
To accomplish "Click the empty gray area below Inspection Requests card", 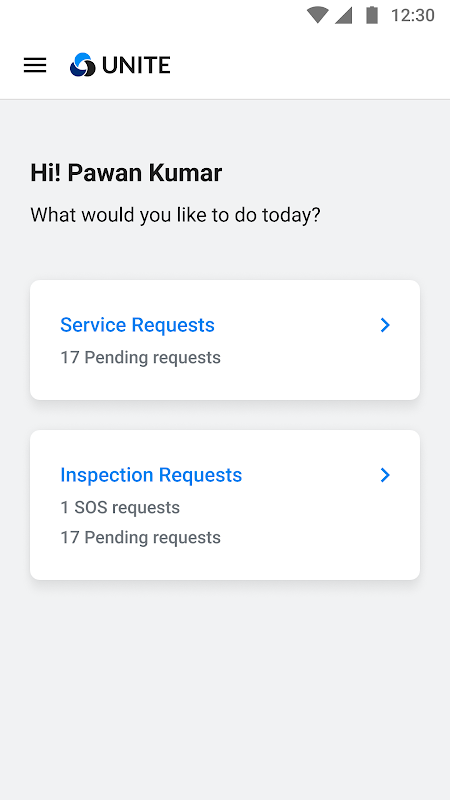I will (225, 689).
